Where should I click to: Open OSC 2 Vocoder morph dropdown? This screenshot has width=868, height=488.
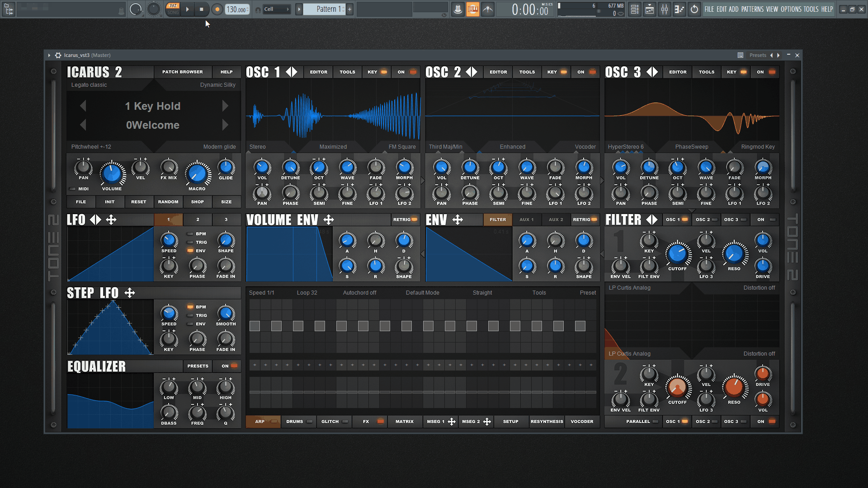pyautogui.click(x=585, y=147)
